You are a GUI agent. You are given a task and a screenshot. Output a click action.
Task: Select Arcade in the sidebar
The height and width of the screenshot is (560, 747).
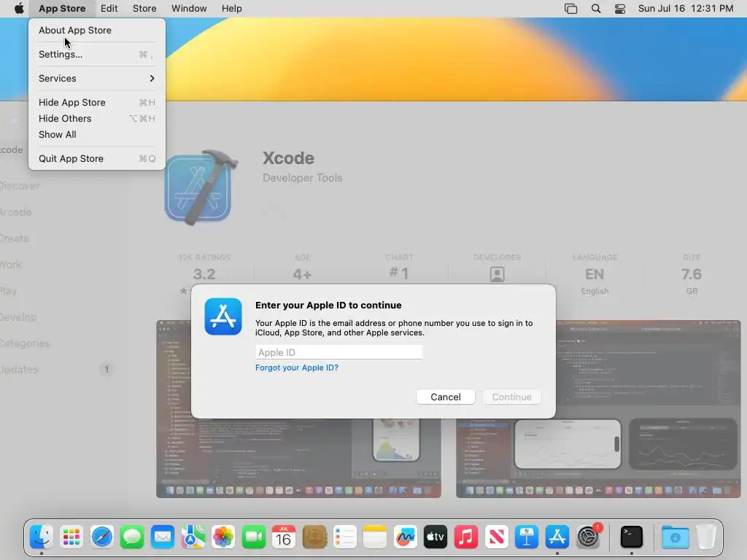[x=16, y=212]
